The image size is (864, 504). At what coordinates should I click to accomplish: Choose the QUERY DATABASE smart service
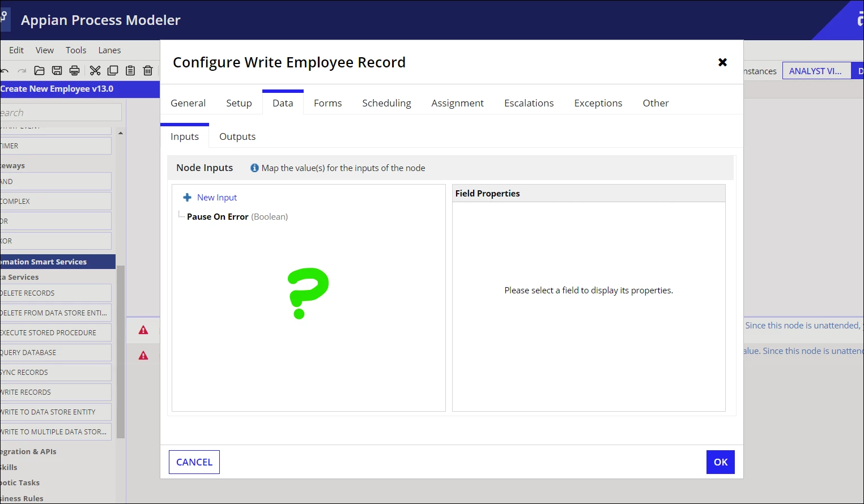tap(56, 352)
